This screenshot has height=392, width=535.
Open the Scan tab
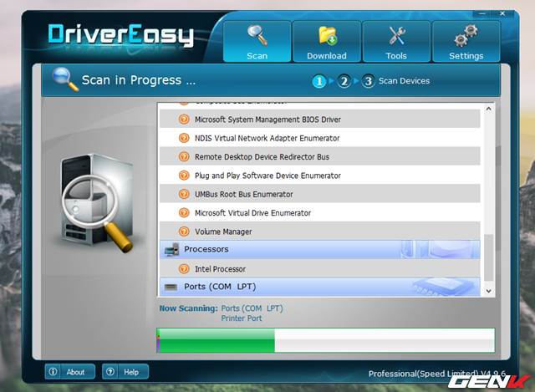[x=257, y=42]
